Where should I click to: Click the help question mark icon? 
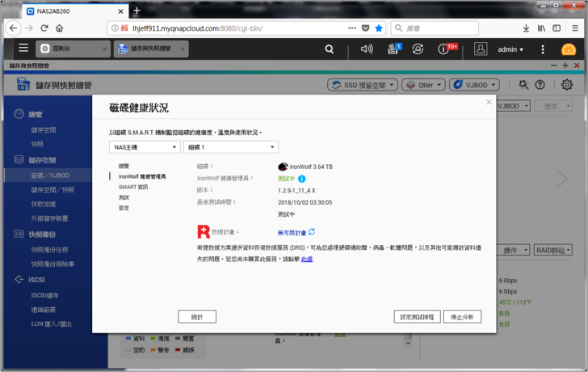pyautogui.click(x=540, y=85)
